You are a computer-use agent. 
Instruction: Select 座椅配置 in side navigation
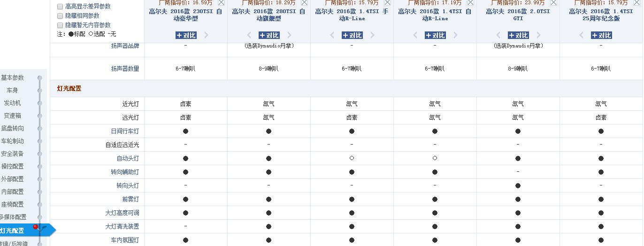(12, 204)
